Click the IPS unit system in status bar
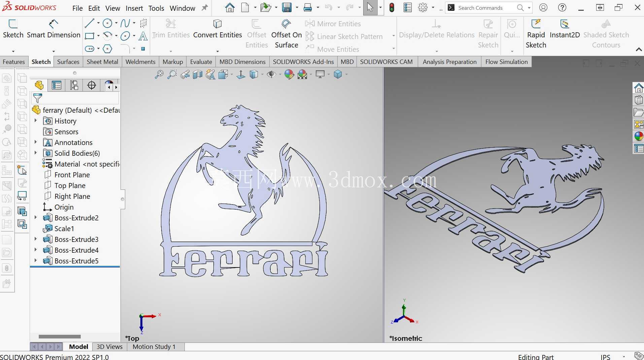 pyautogui.click(x=605, y=357)
